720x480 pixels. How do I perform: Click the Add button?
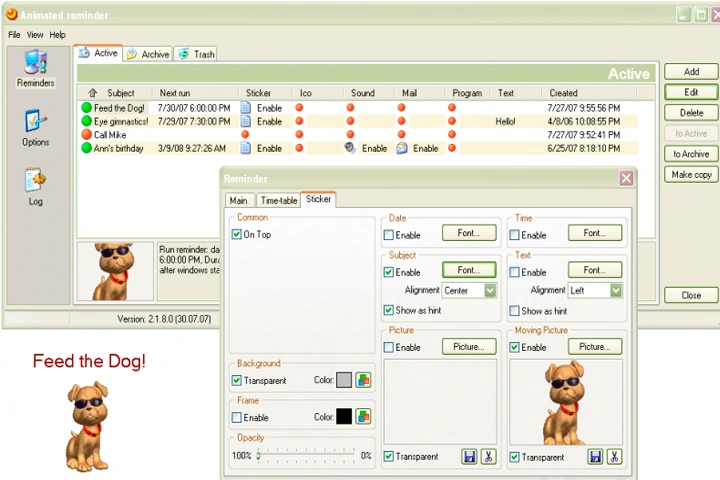pyautogui.click(x=691, y=72)
